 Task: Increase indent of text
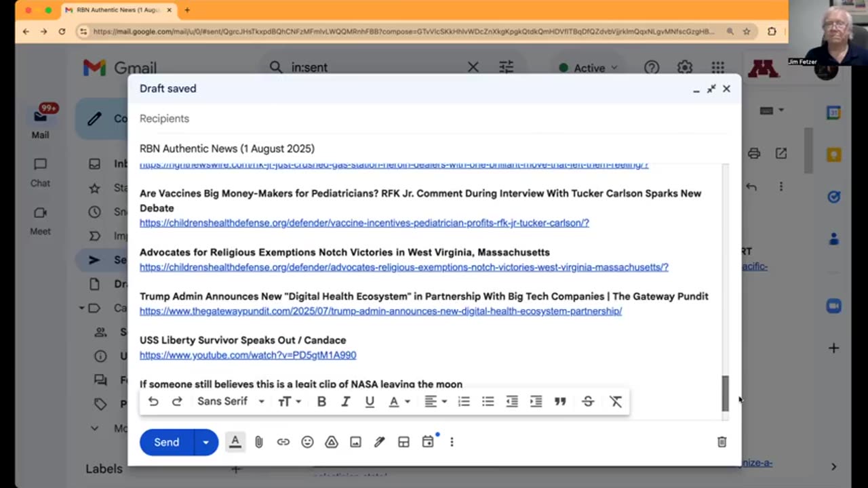coord(536,401)
